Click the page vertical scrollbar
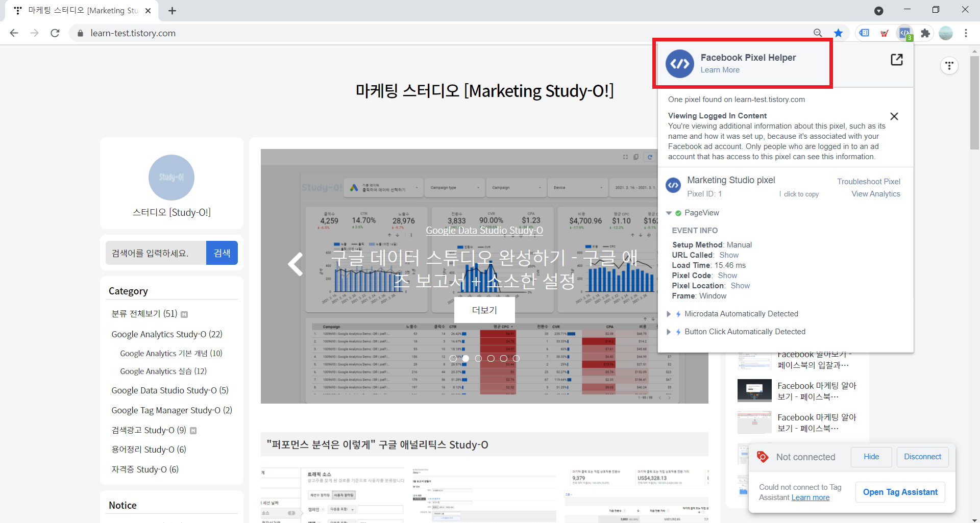The image size is (980, 523). (x=974, y=104)
